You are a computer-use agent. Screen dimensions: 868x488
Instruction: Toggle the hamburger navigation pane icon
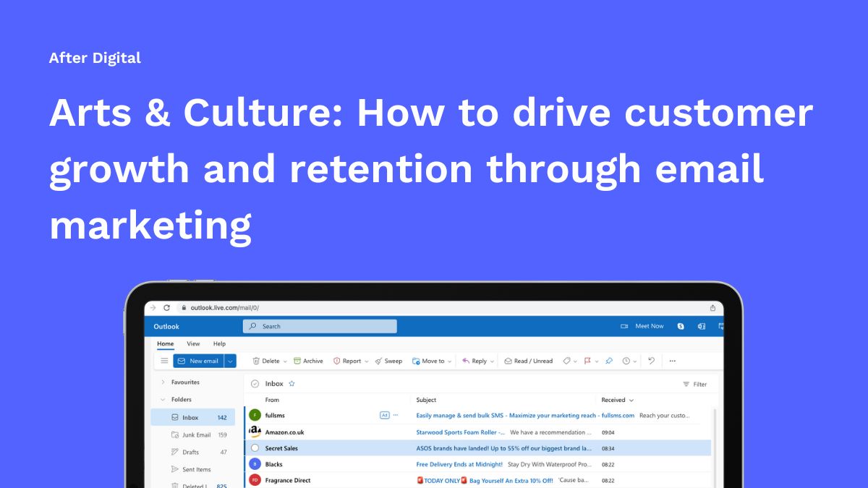tap(164, 361)
